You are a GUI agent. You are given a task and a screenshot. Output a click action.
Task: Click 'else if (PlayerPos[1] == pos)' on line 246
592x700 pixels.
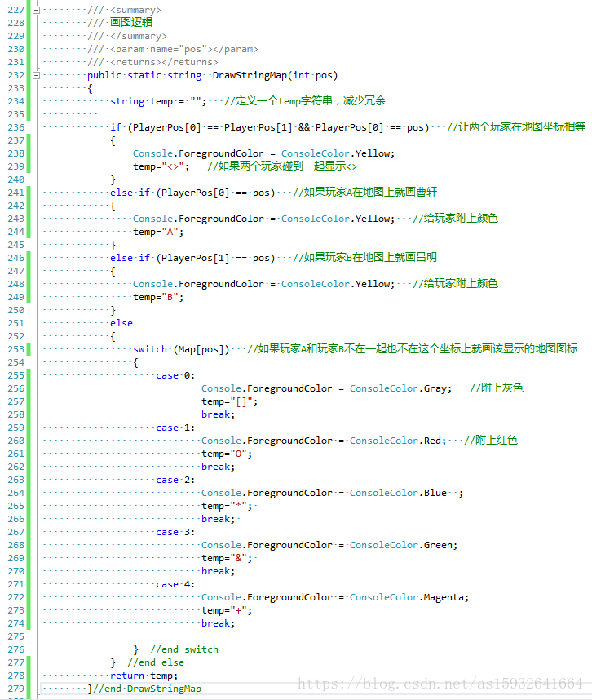pos(192,258)
